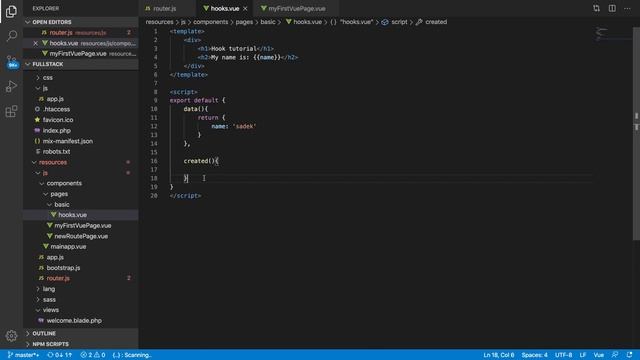Expand the NPM Scripts panel
640x360 pixels.
51,344
